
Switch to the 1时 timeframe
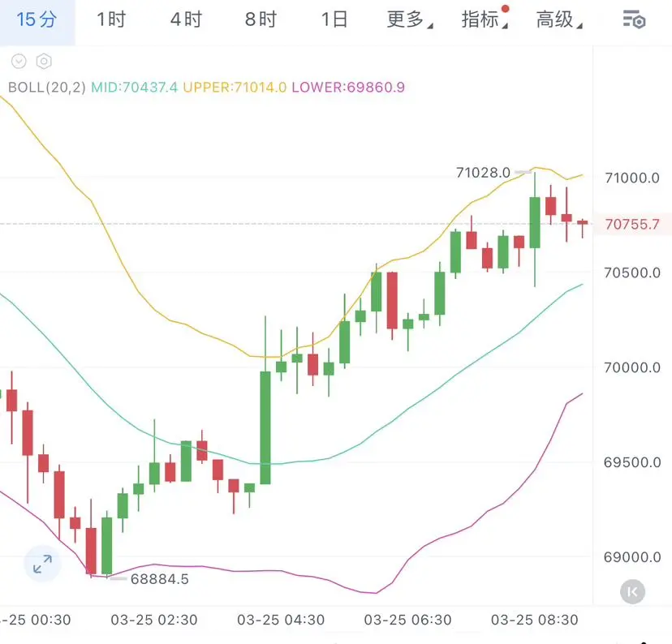click(x=111, y=19)
